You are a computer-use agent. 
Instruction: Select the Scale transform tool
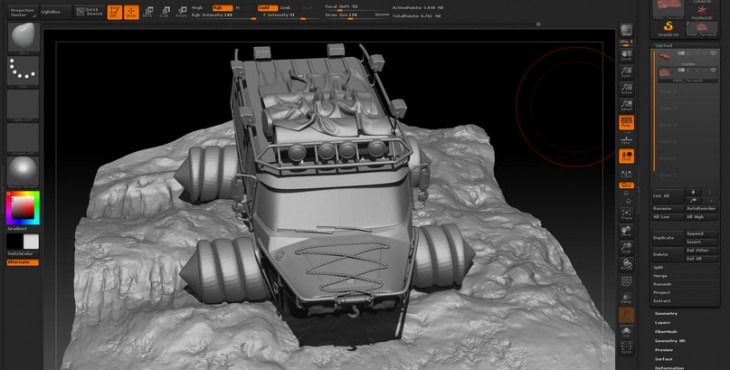(164, 12)
